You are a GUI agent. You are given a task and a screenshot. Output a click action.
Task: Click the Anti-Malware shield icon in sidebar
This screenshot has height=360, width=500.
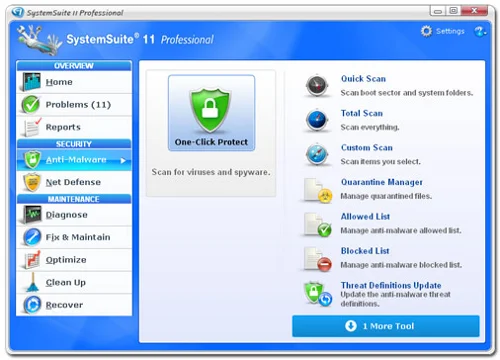tap(32, 159)
